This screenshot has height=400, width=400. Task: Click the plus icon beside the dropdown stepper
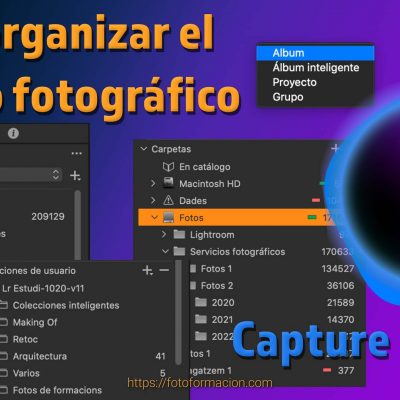pyautogui.click(x=75, y=175)
